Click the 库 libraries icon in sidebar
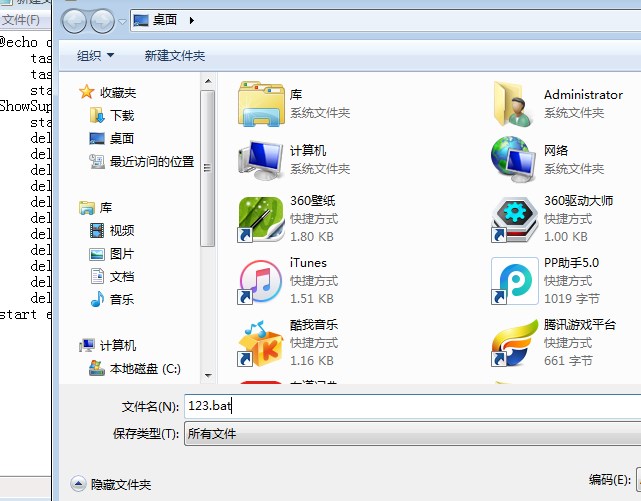The height and width of the screenshot is (501, 641). 87,208
